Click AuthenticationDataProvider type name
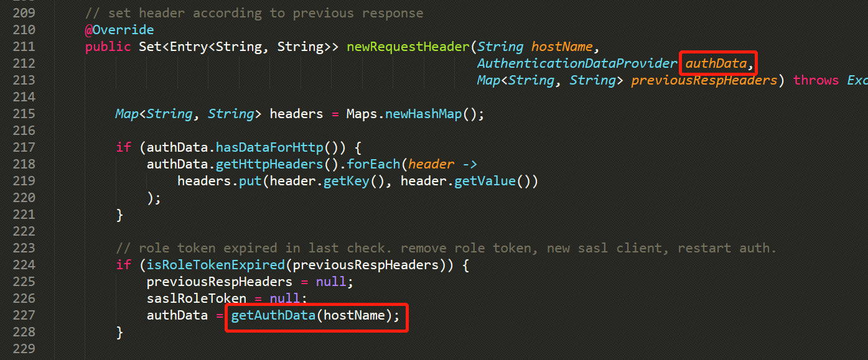868x360 pixels. (577, 63)
